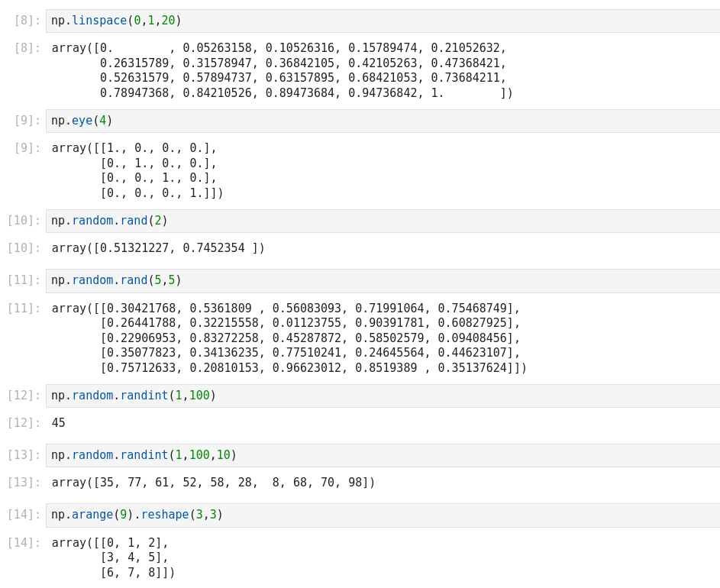Click the input prompt [8] beside linspace cell

(27, 21)
